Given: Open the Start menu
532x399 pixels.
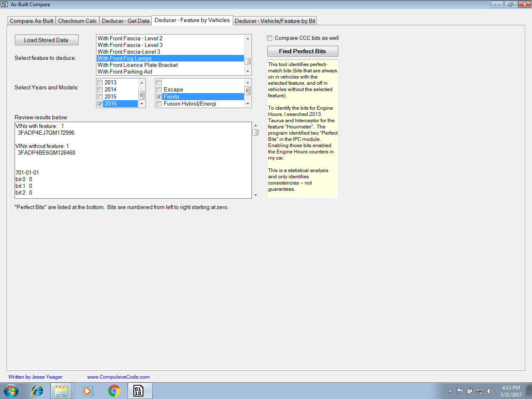Looking at the screenshot, I should pyautogui.click(x=10, y=391).
